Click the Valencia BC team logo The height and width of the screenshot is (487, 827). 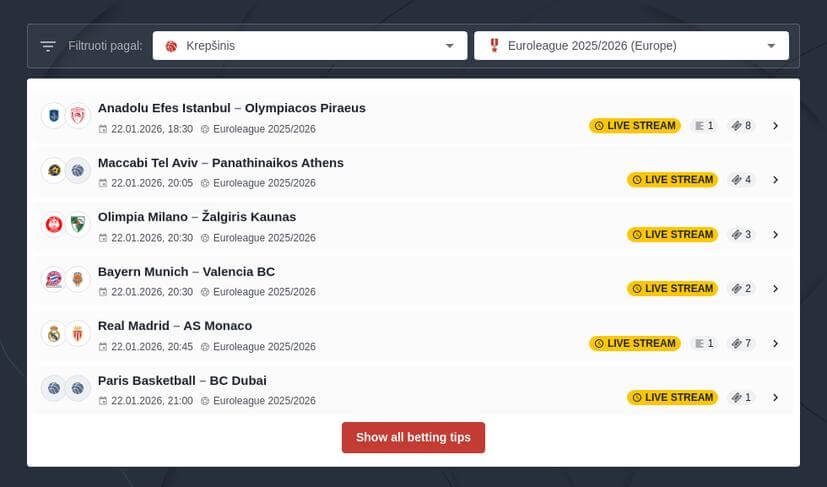point(78,279)
